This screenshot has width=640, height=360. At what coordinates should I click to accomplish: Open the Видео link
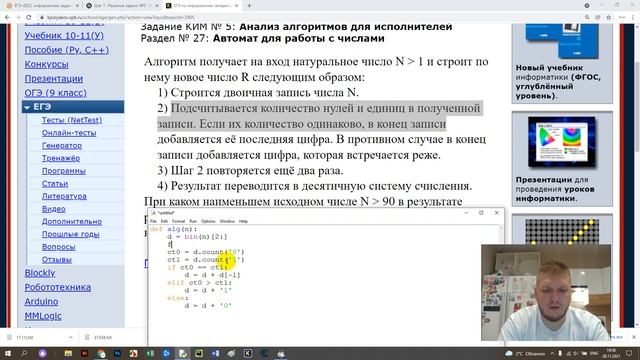53,209
